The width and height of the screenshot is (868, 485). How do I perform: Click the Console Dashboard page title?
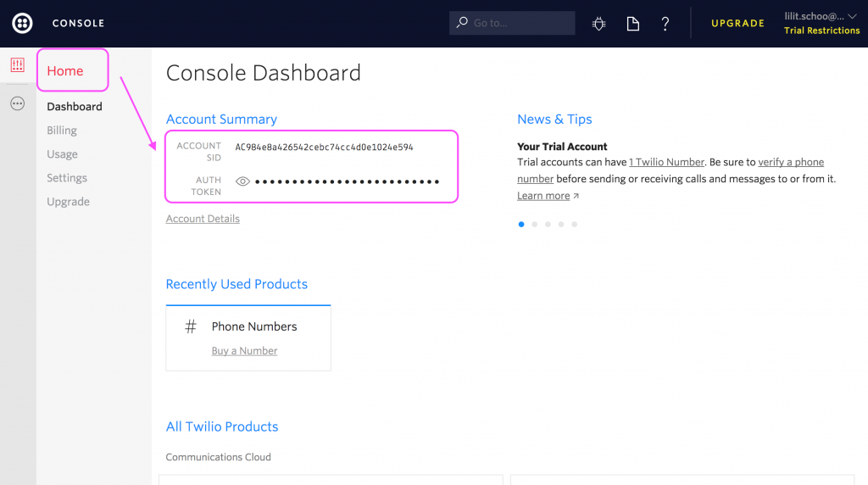(264, 73)
